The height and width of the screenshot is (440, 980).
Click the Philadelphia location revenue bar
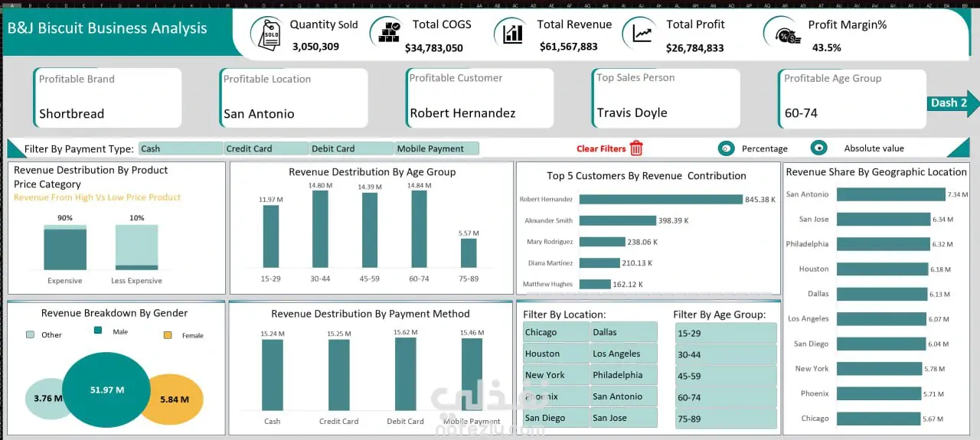coord(883,244)
